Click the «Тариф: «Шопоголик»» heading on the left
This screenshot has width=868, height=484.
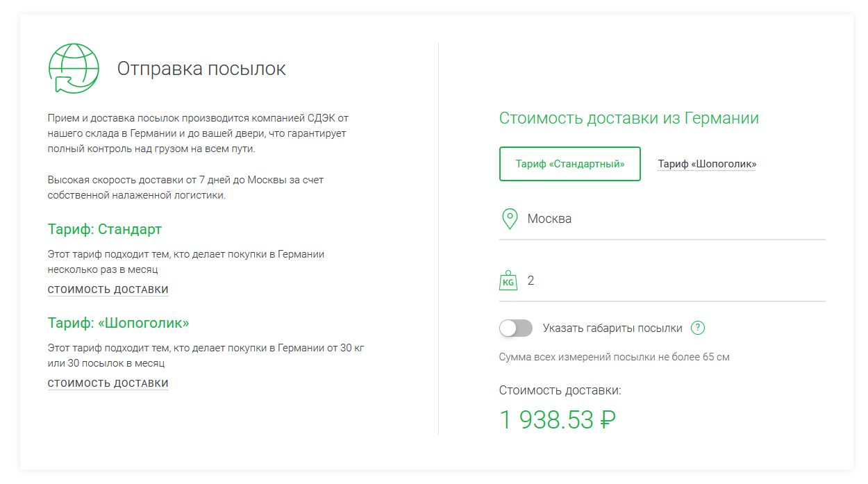tap(118, 323)
